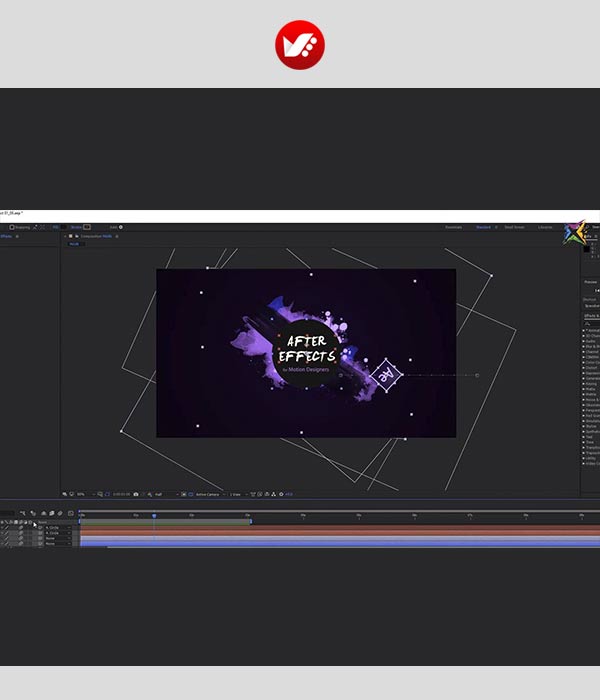Open the 50% magnification dropdown
The width and height of the screenshot is (600, 700).
(86, 494)
